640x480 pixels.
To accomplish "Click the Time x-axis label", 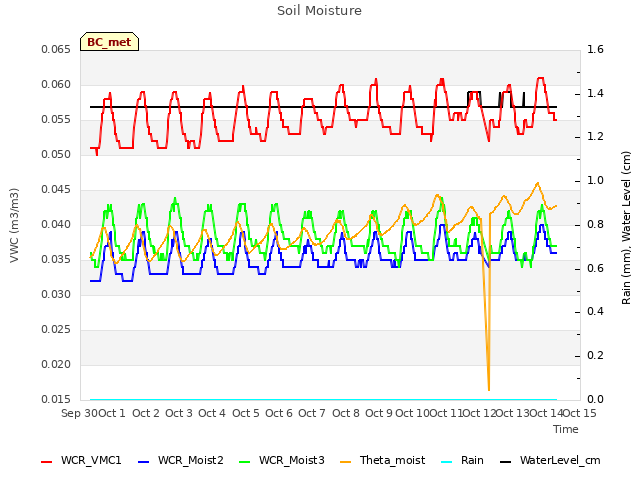I will [x=566, y=429].
